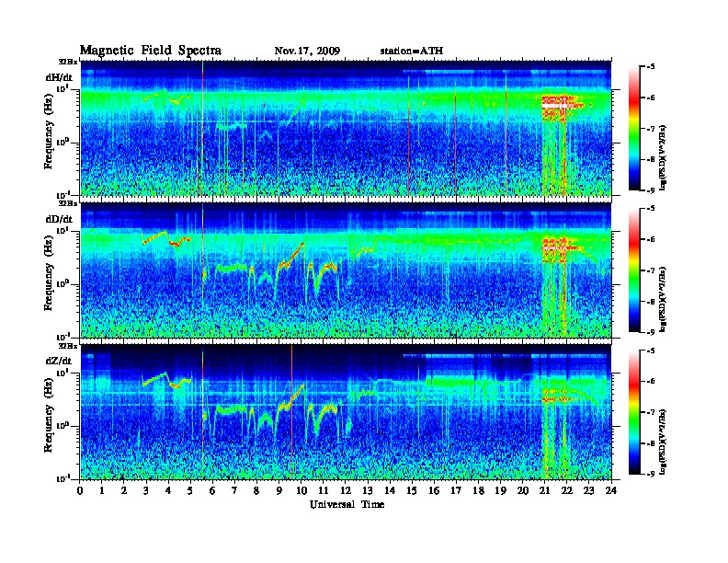Click the hour 15 tick label on time axis
The height and width of the screenshot is (563, 728).
(412, 490)
